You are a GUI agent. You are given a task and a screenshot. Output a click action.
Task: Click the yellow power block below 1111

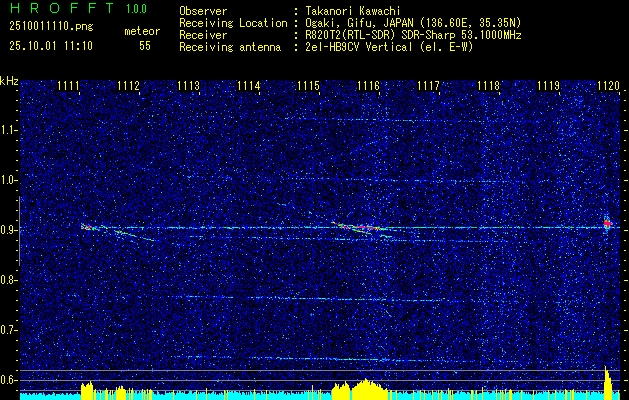point(87,390)
